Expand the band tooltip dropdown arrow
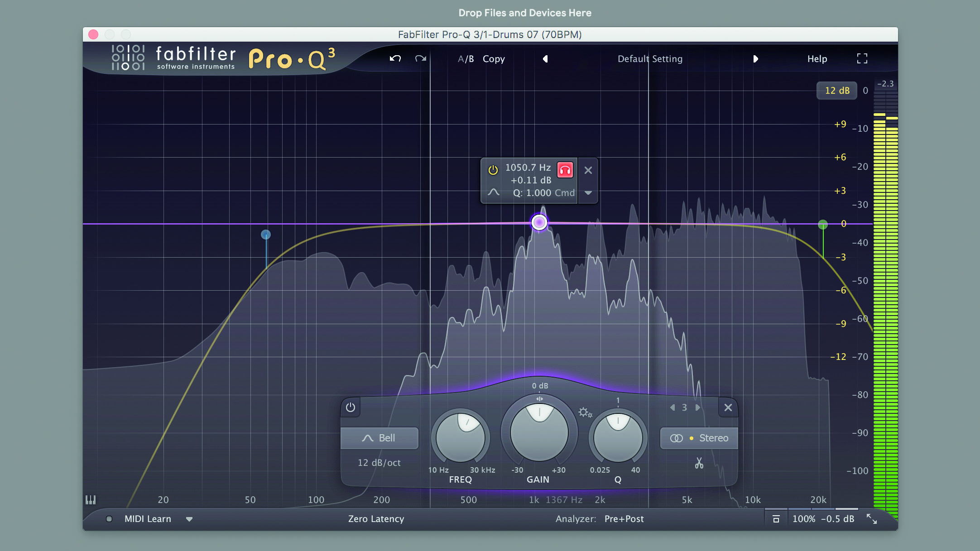 (x=588, y=193)
